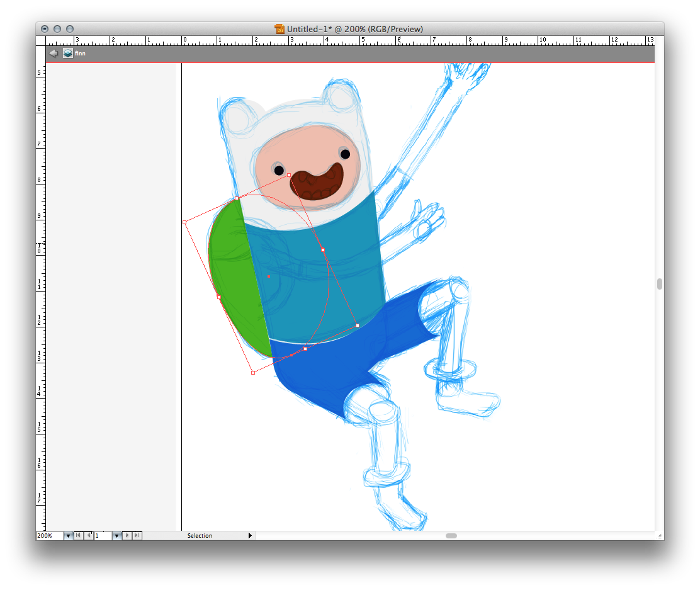
Task: Click the Selection status bar label
Action: coord(200,536)
